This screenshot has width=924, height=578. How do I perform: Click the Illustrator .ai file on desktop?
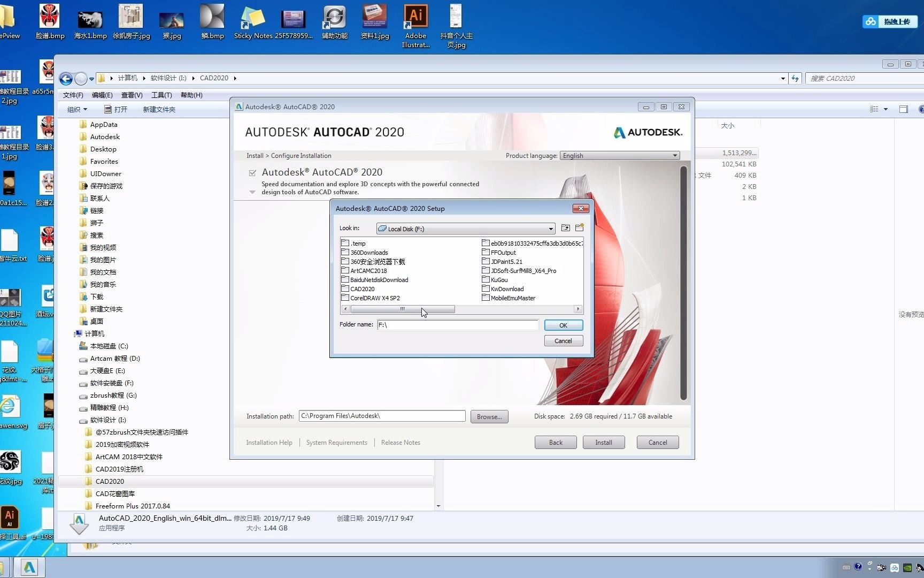[11, 522]
